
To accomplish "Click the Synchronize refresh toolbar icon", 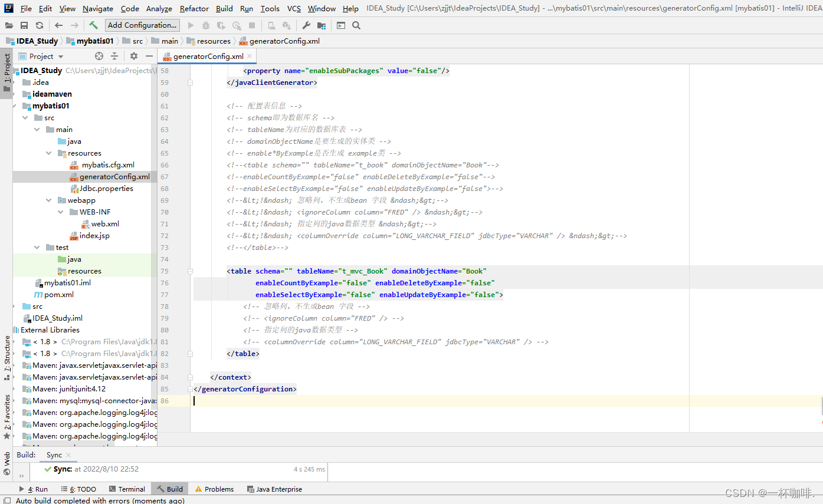I will pyautogui.click(x=40, y=25).
